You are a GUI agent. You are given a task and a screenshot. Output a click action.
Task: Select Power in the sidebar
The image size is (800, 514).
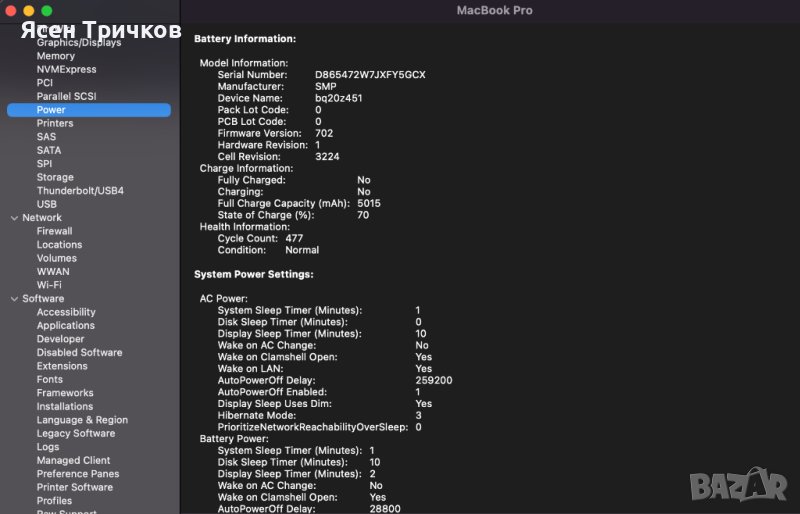tap(51, 110)
